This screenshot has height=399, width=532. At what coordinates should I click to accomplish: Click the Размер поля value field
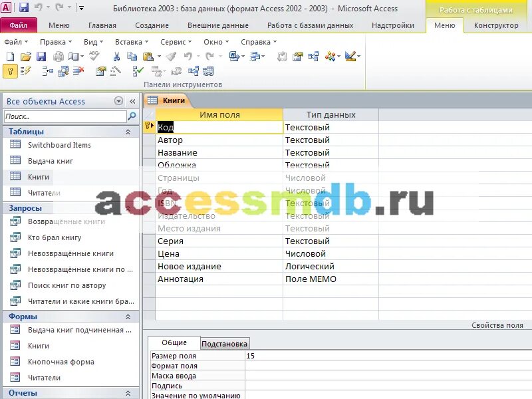click(x=388, y=356)
